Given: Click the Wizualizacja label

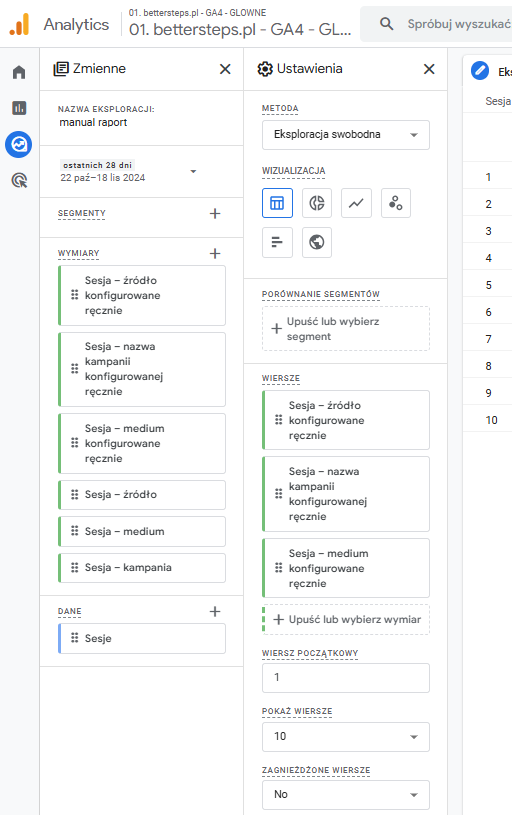Looking at the screenshot, I should (x=294, y=170).
